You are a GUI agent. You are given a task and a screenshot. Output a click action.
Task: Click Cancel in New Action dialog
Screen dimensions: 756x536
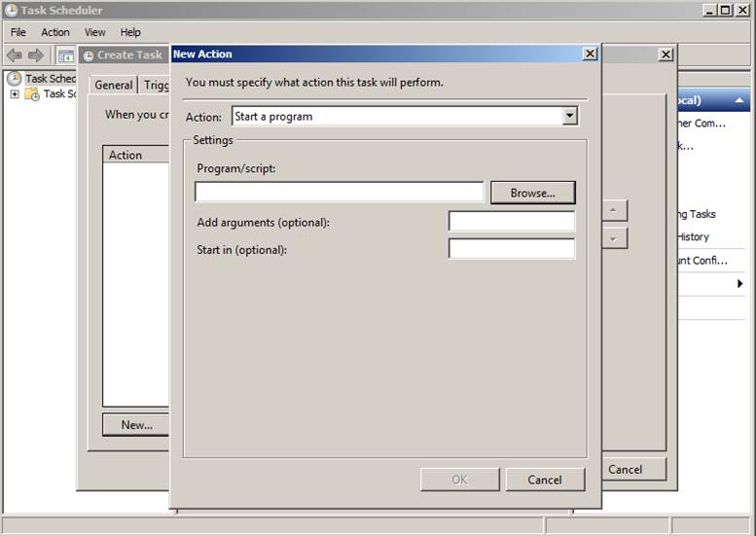pos(545,480)
